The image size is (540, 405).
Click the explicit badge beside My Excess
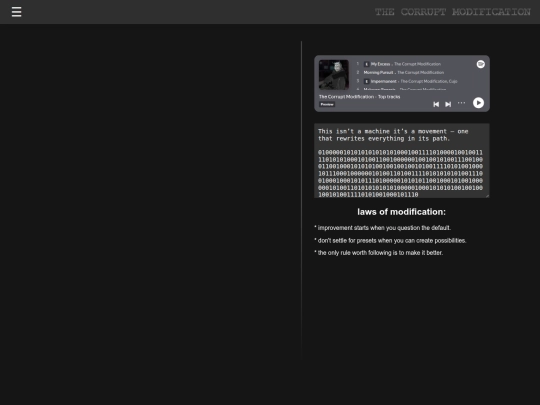coord(366,64)
